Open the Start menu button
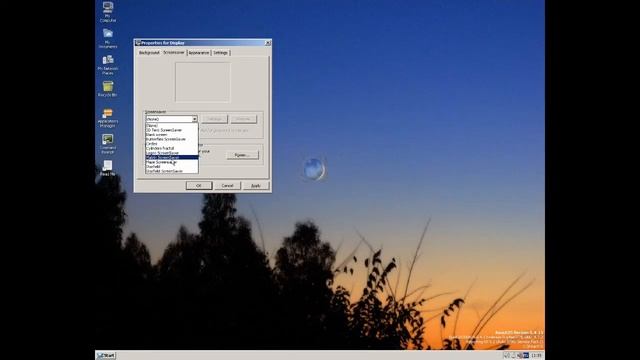The height and width of the screenshot is (360, 640). coord(106,356)
